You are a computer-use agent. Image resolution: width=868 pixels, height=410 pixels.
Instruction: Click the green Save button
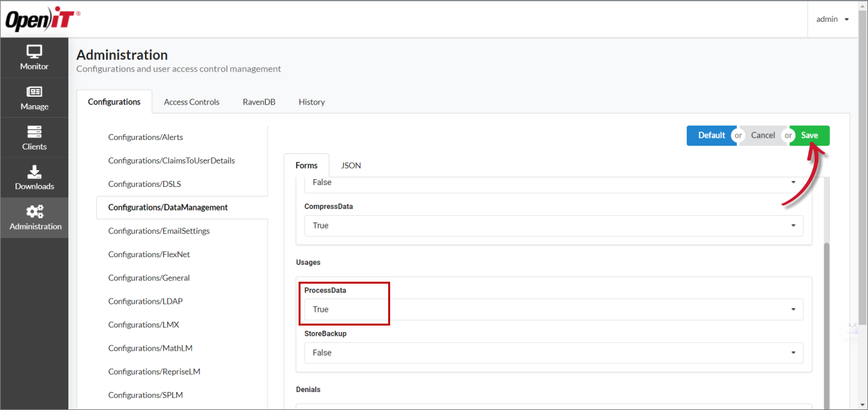pyautogui.click(x=809, y=135)
